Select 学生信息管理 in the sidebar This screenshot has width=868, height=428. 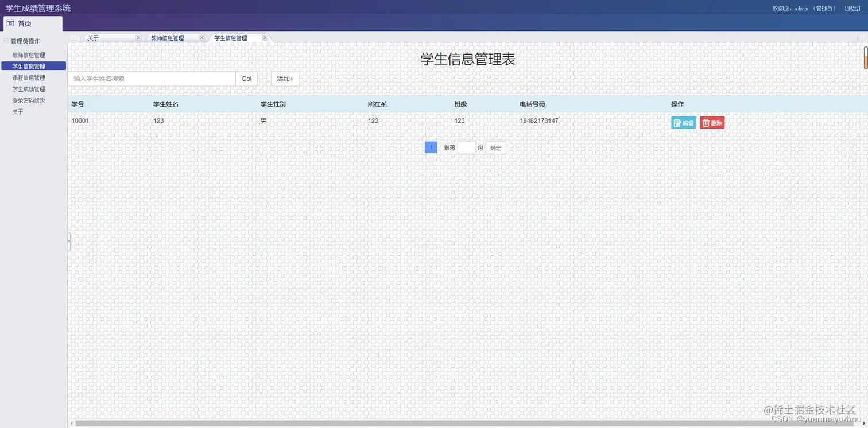pos(33,66)
